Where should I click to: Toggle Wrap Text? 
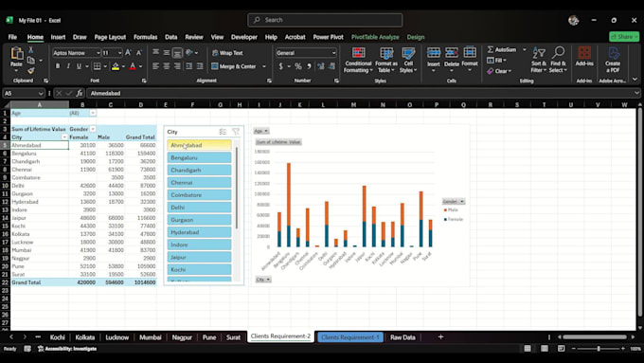(227, 53)
